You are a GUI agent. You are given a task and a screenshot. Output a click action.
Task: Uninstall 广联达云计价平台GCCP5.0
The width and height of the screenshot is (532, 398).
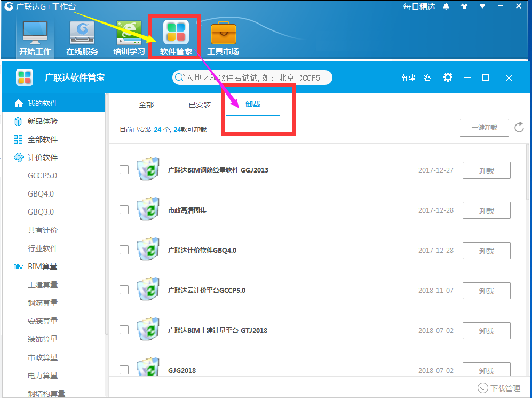pyautogui.click(x=487, y=291)
